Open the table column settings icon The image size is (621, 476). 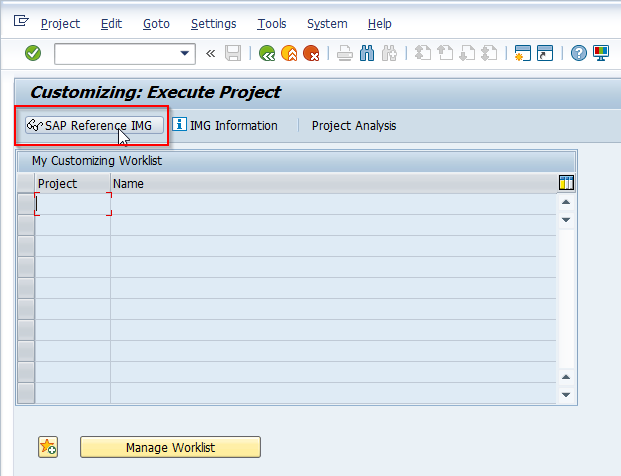pos(566,183)
